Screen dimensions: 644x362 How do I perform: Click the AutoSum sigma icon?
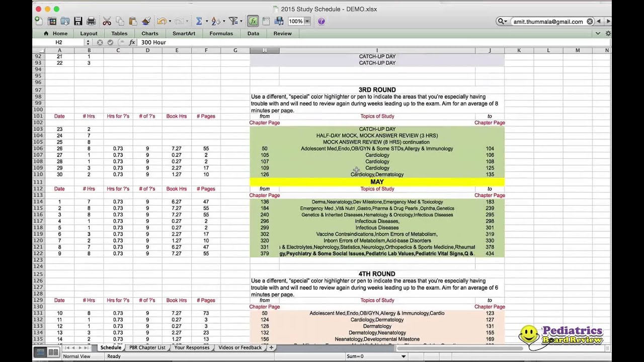click(x=199, y=21)
